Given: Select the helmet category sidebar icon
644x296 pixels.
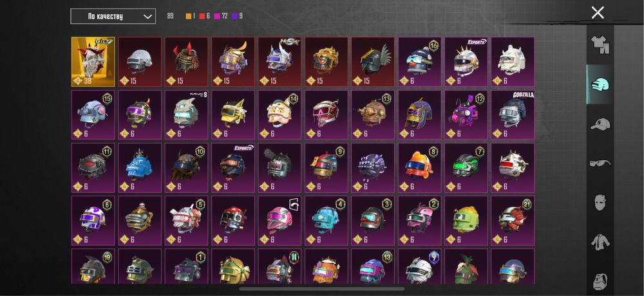Looking at the screenshot, I should coord(600,84).
